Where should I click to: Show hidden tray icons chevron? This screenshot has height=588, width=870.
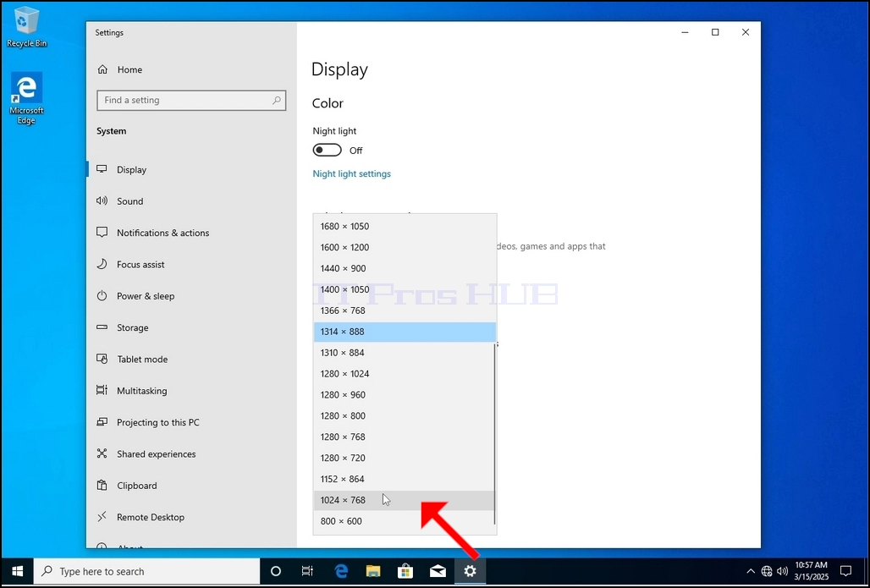pos(751,571)
